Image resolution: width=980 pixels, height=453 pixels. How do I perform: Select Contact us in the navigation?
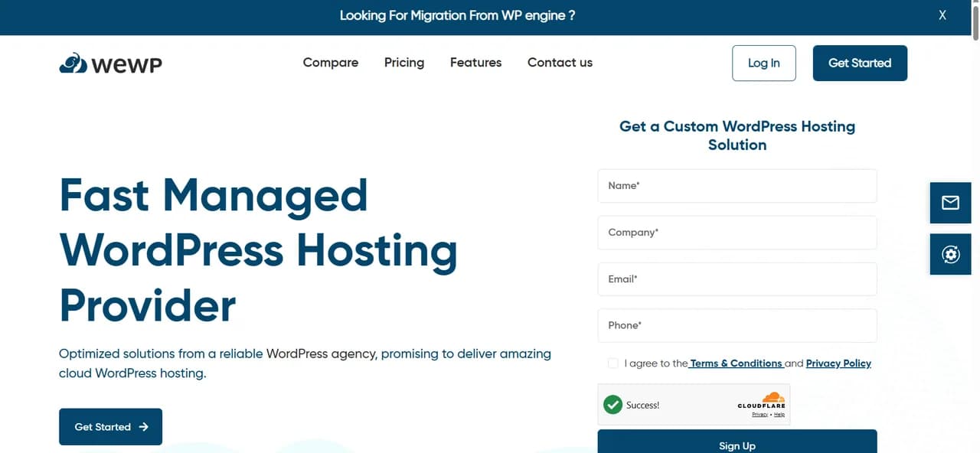tap(560, 63)
